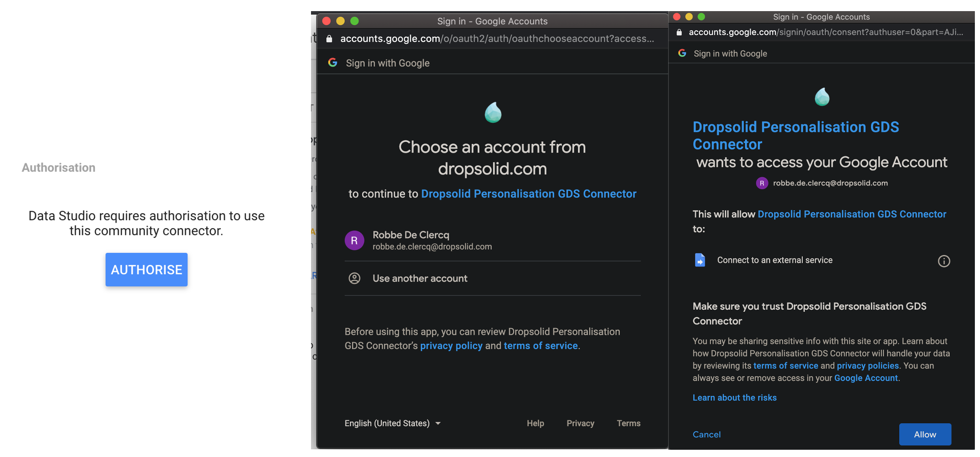Click Dropsolid Personalisation GDS Connector heading link
The image size is (980, 457).
(796, 135)
